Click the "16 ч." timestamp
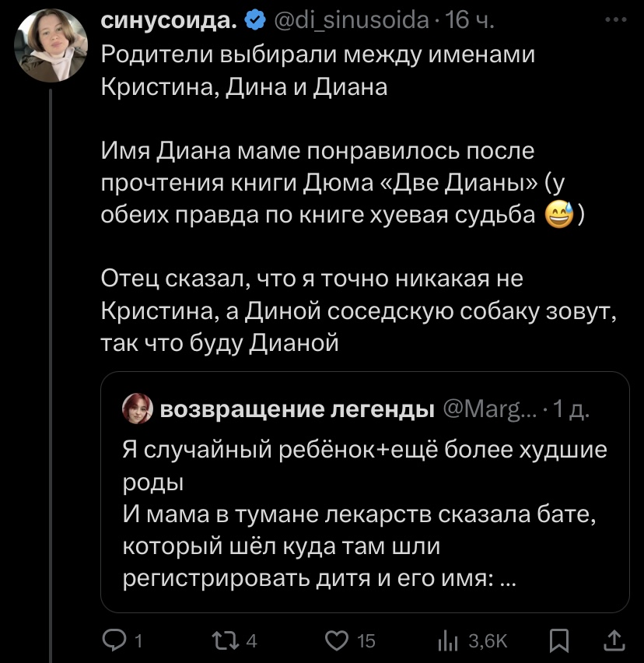Viewport: 644px width, 663px height. coord(469,22)
